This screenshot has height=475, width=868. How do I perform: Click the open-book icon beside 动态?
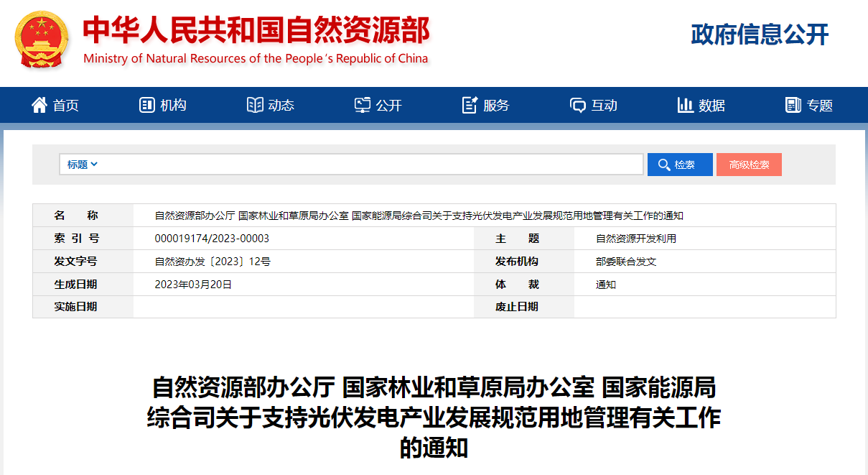point(255,105)
